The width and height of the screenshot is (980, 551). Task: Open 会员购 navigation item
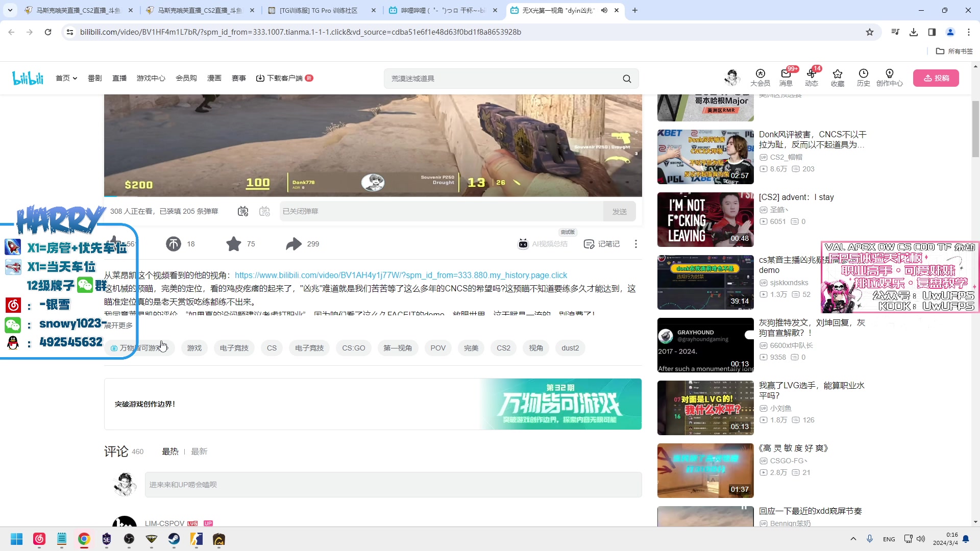tap(186, 78)
